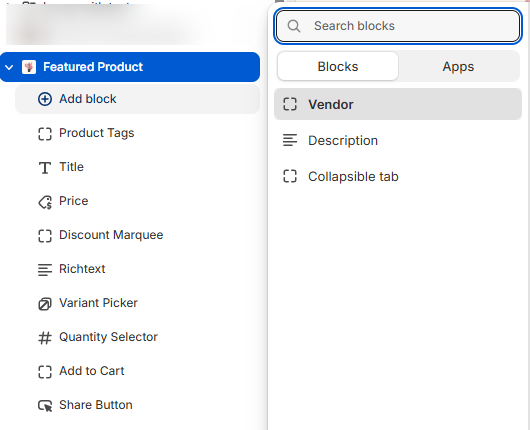Click the Title block T icon
This screenshot has height=430, width=530.
coord(45,168)
